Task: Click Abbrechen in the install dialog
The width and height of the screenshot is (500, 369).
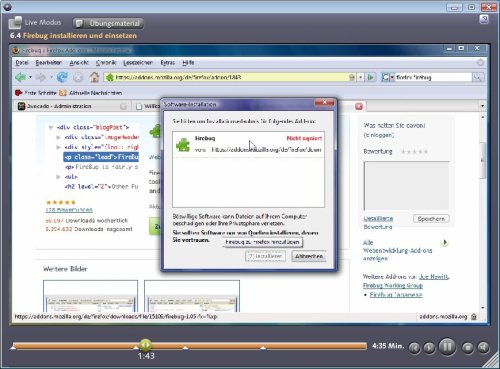Action: pyautogui.click(x=309, y=256)
